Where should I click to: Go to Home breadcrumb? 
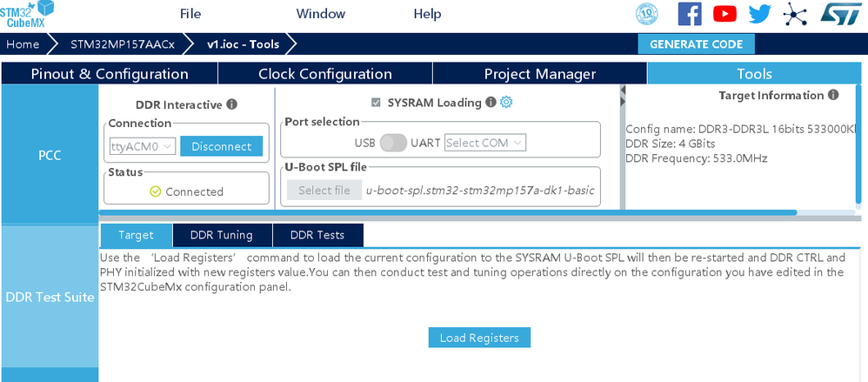[x=23, y=44]
